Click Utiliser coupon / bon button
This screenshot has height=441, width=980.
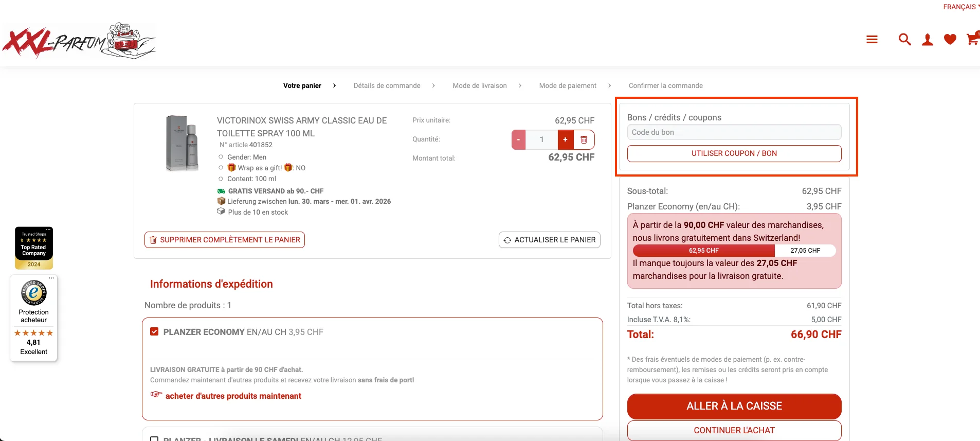click(734, 153)
